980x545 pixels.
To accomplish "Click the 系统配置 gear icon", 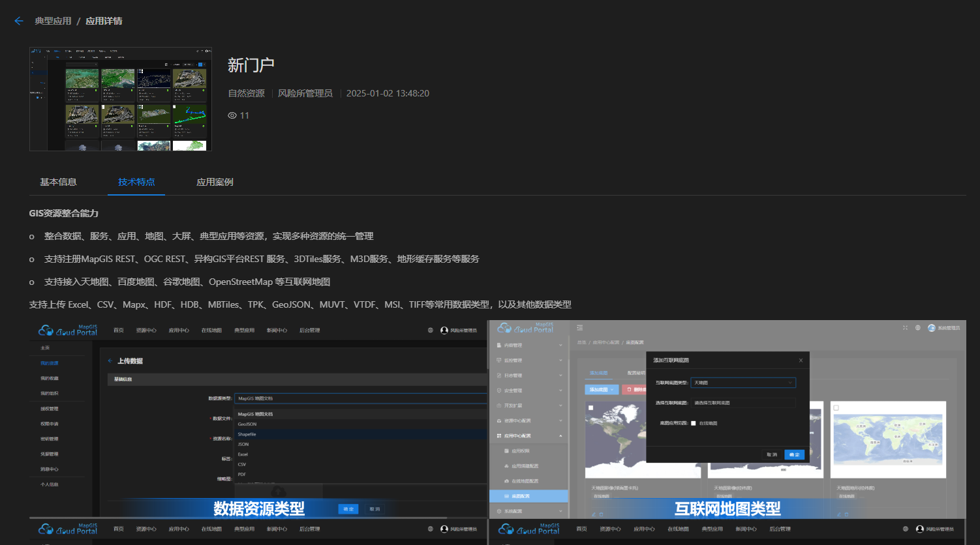I will point(499,511).
